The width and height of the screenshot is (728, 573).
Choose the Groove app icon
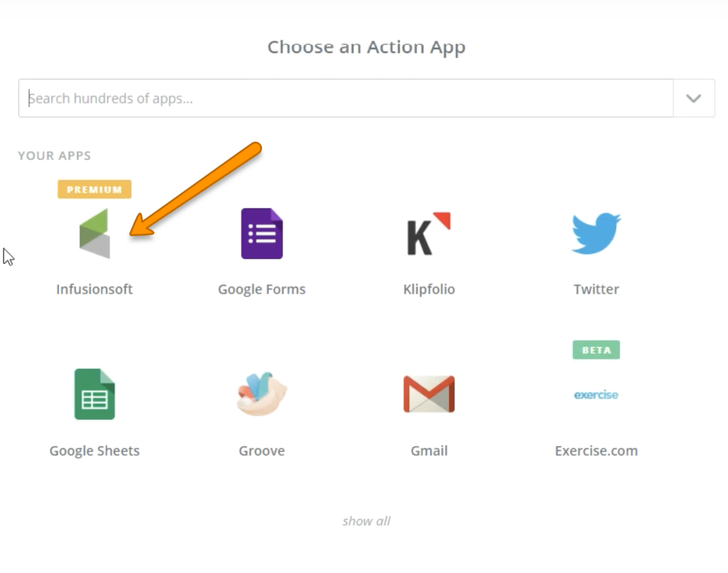[x=262, y=394]
